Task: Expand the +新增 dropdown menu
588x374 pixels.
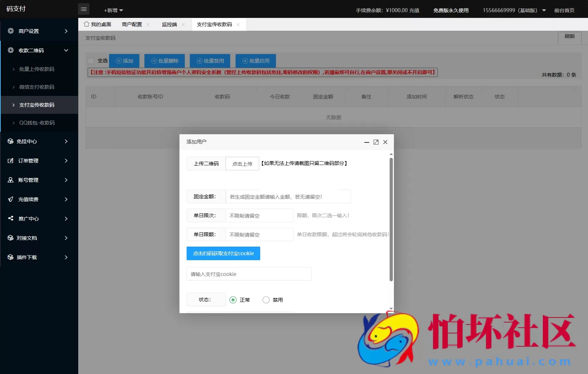Action: (x=112, y=10)
